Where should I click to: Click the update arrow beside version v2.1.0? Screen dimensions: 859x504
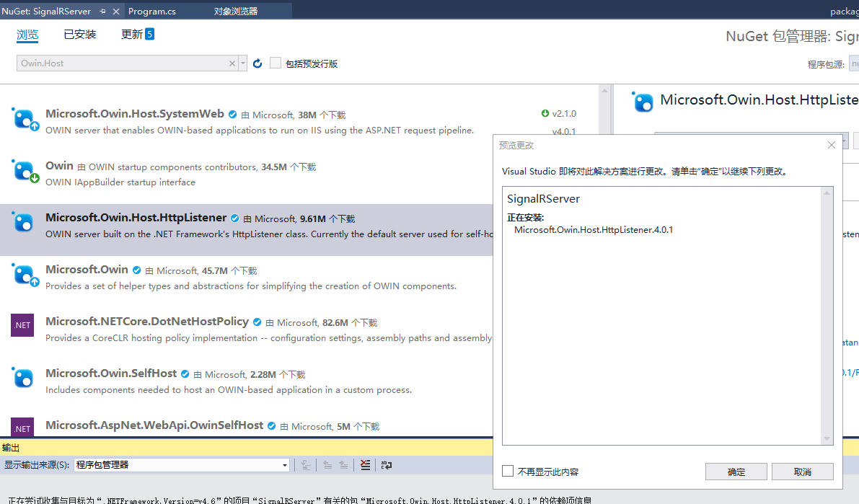[546, 113]
